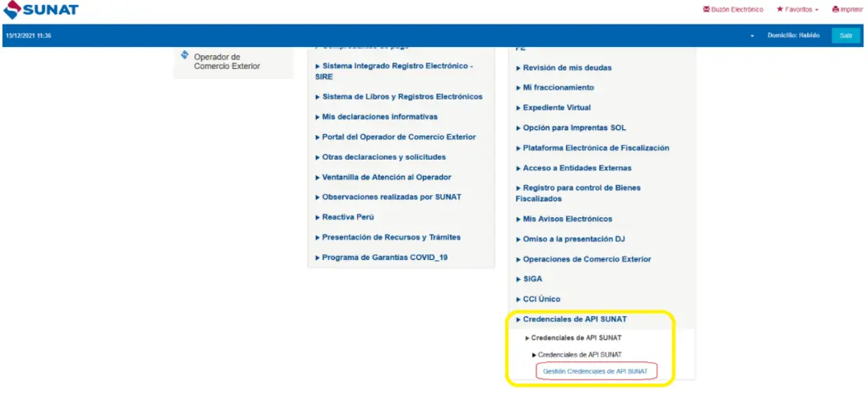Select Plataforma Electrónica de Fiscalización

pyautogui.click(x=596, y=148)
